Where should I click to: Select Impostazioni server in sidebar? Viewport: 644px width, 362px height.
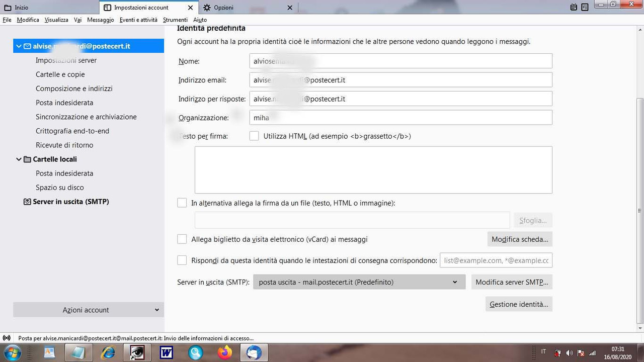66,60
